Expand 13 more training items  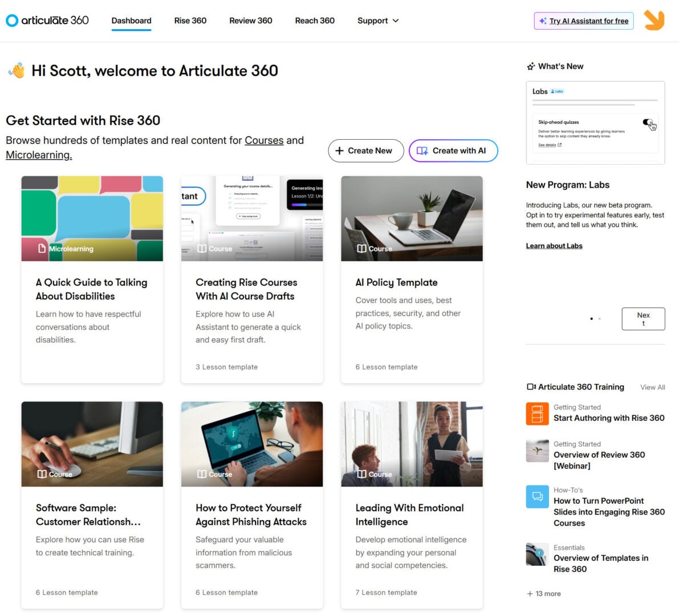(x=544, y=594)
